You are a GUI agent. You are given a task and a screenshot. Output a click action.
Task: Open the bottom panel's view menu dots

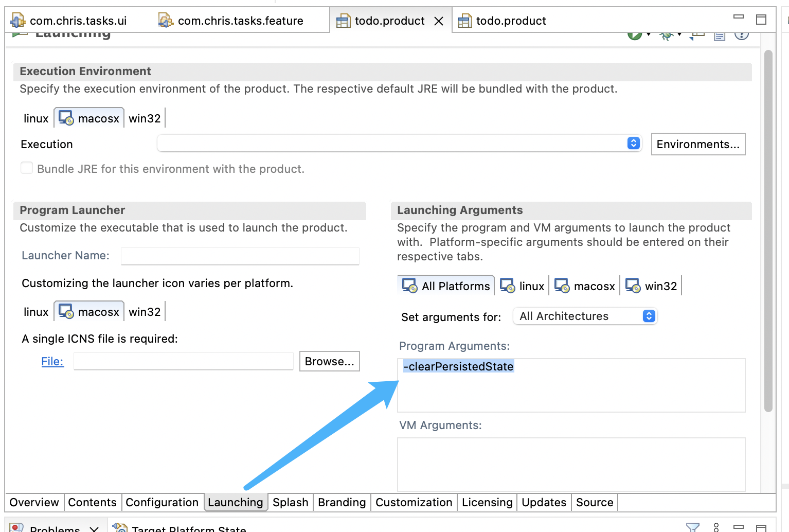point(716,527)
